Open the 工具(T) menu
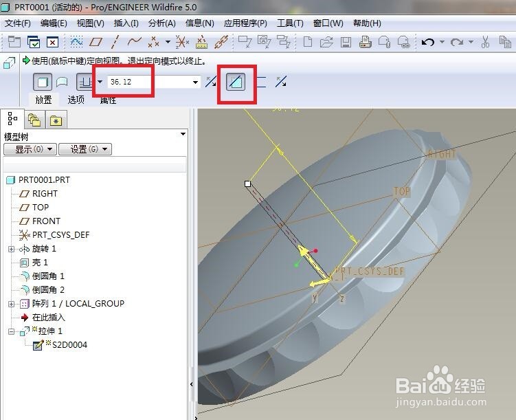Image resolution: width=516 pixels, height=420 pixels. [x=290, y=23]
